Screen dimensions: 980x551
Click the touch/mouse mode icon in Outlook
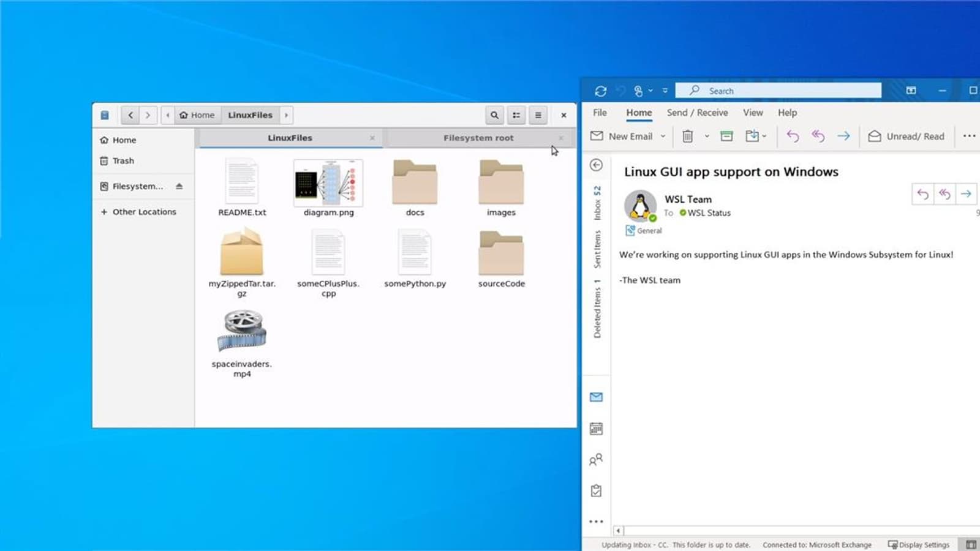[638, 91]
